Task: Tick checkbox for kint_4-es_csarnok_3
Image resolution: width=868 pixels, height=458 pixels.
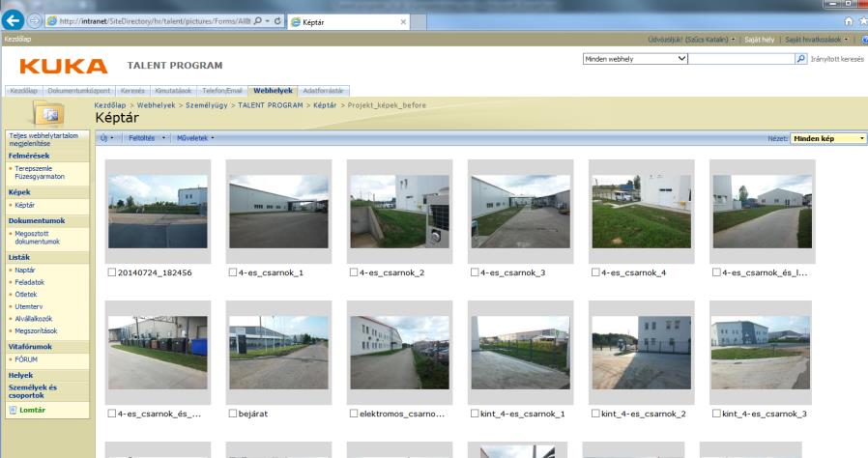Action: (716, 414)
